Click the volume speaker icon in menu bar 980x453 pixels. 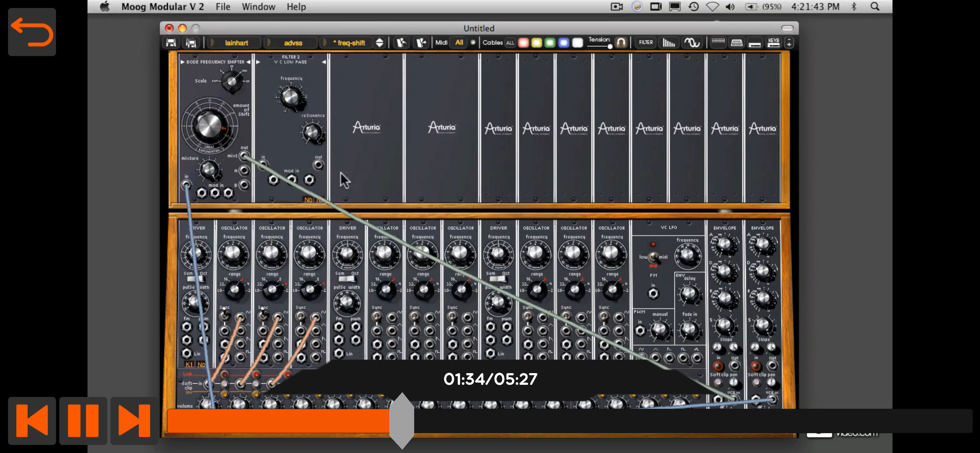pos(730,7)
